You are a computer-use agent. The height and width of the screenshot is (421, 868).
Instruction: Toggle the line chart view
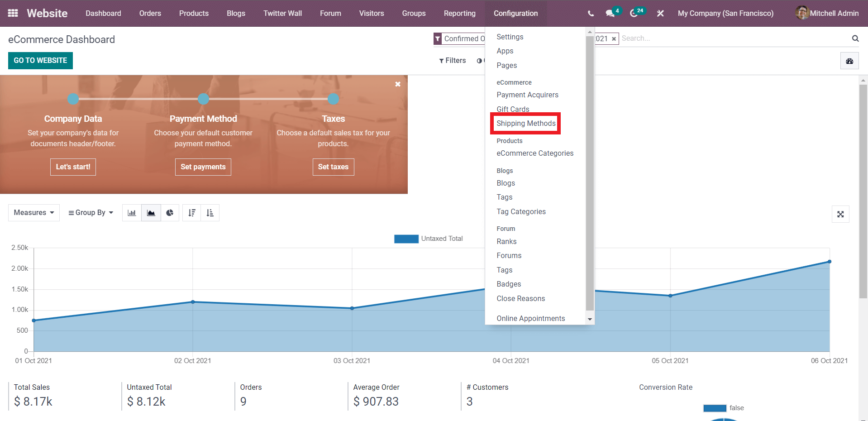(151, 213)
